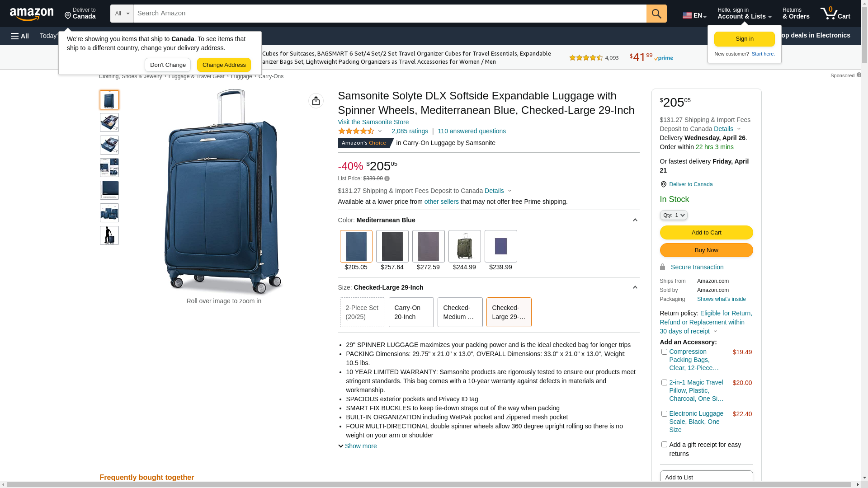
Task: Open the Returns & Orders menu
Action: click(x=796, y=14)
